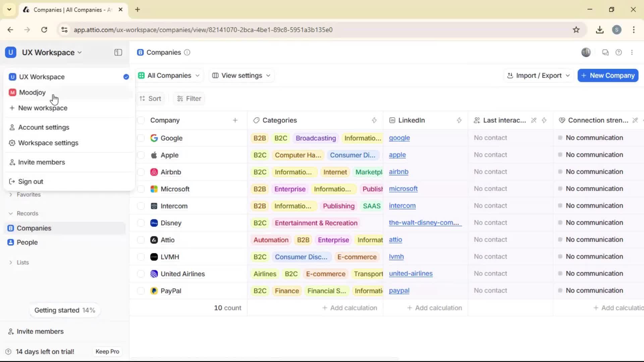Choose New workspace from the menu
Image resolution: width=644 pixels, height=362 pixels.
pyautogui.click(x=69, y=108)
